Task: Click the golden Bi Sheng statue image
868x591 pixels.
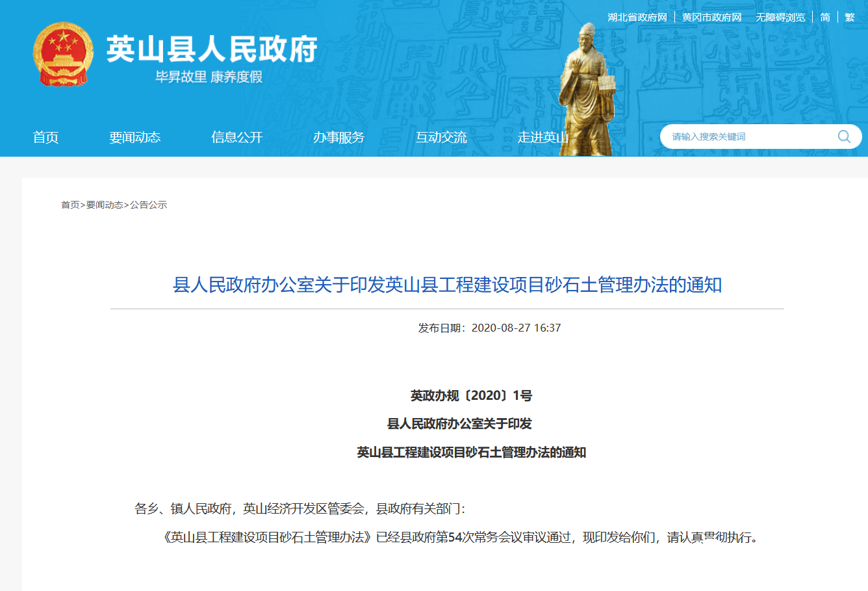Action: (x=588, y=89)
